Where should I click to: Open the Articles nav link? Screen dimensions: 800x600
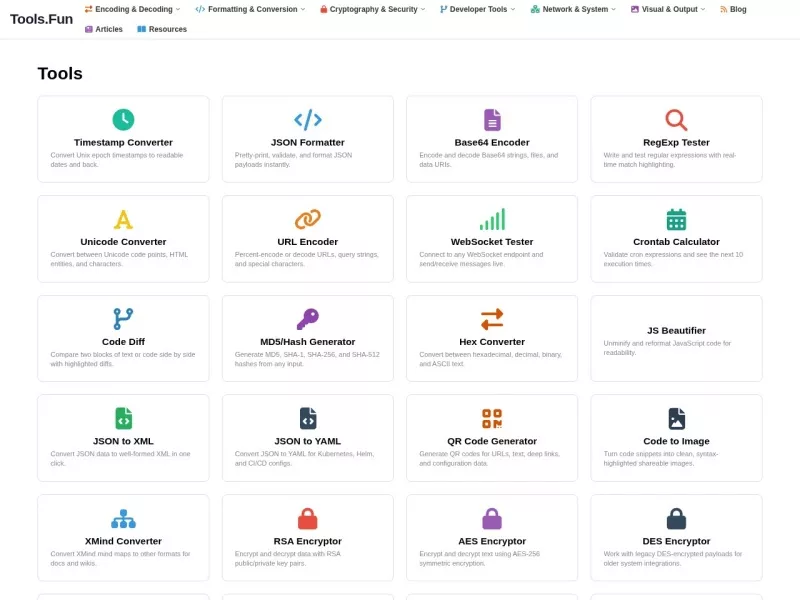pos(109,29)
